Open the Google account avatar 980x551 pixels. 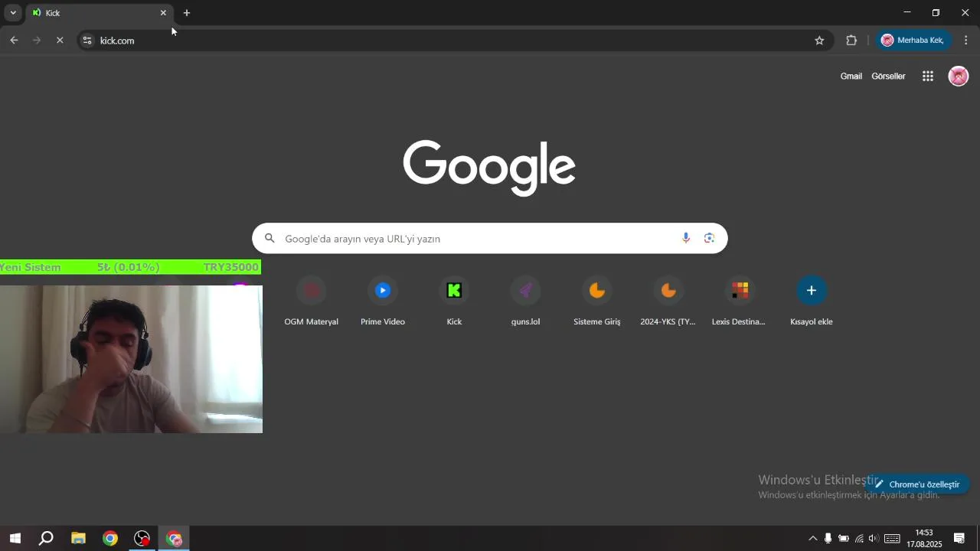[x=959, y=76]
